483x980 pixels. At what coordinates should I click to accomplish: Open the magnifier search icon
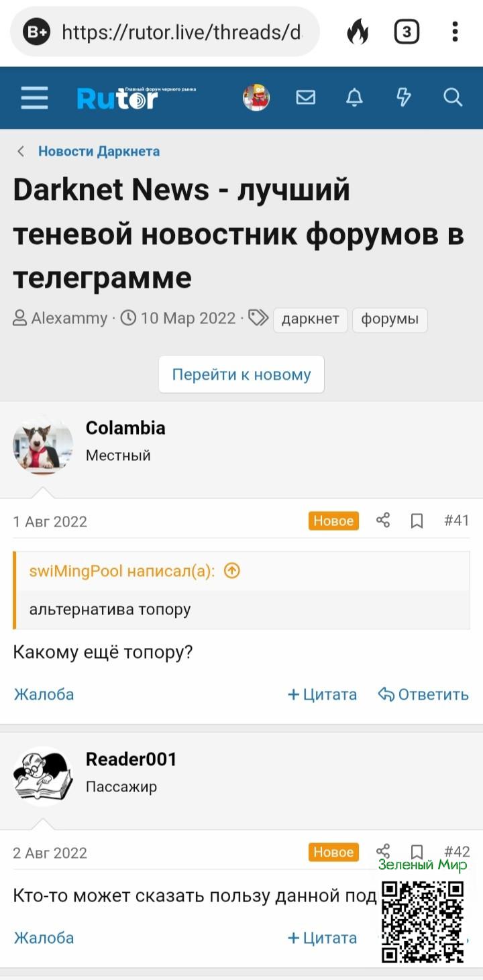click(x=453, y=98)
